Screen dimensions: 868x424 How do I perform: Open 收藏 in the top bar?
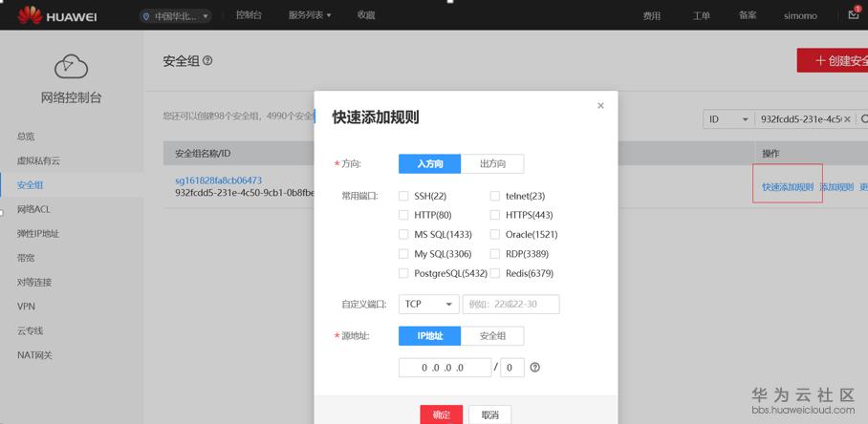366,15
